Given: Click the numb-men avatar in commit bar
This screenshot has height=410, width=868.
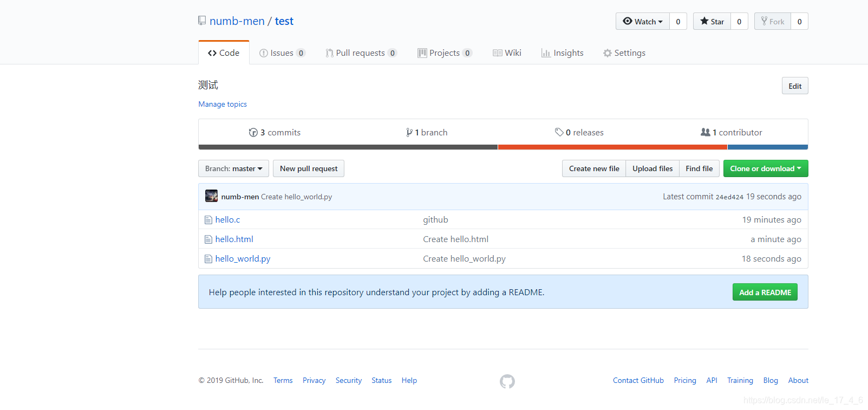Looking at the screenshot, I should pos(211,196).
